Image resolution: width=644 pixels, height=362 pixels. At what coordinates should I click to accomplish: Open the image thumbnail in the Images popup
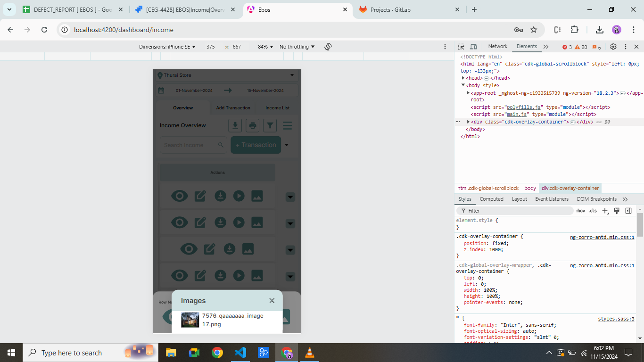(190, 320)
